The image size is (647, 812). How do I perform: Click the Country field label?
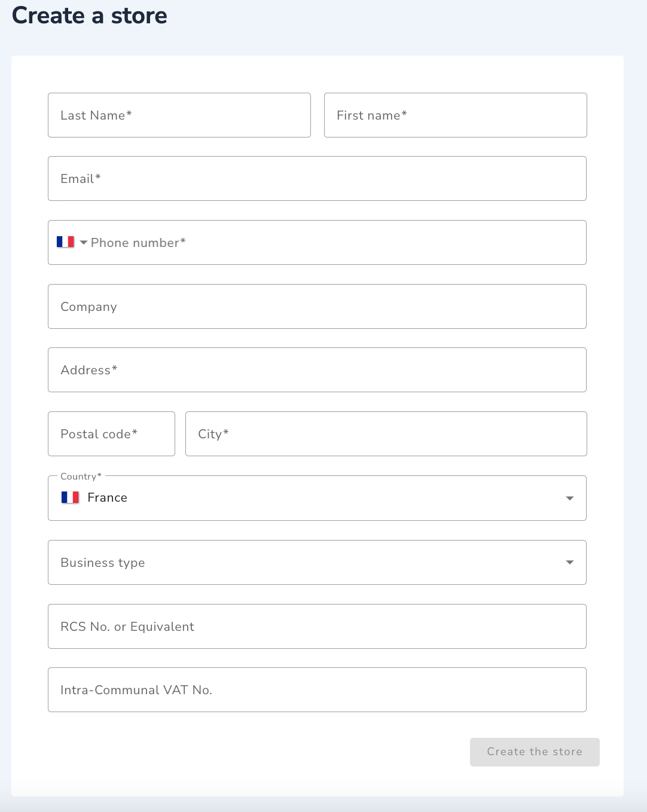pos(81,477)
